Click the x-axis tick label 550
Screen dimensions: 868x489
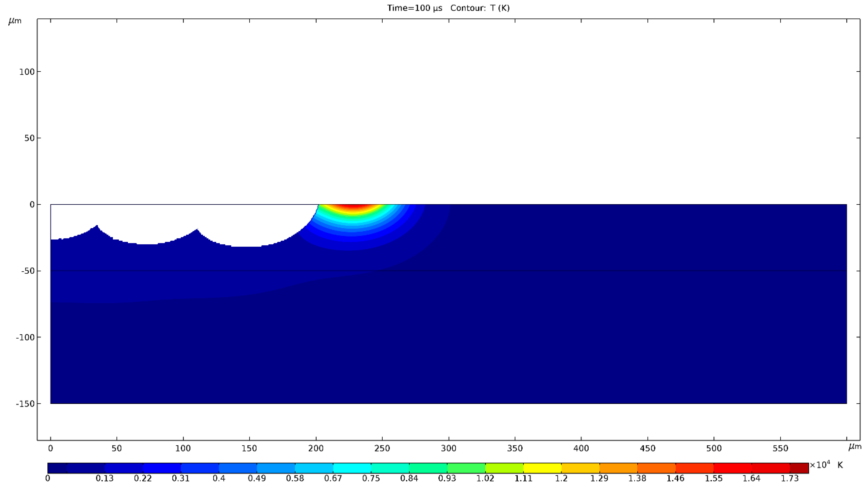point(780,449)
